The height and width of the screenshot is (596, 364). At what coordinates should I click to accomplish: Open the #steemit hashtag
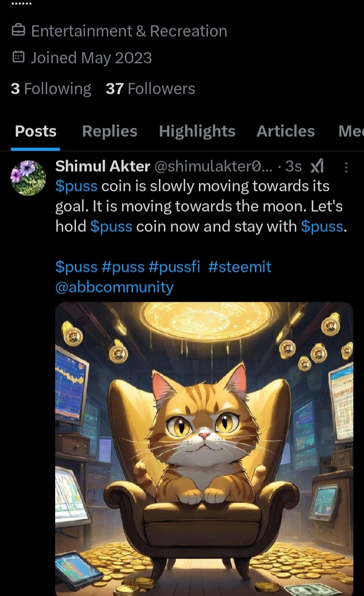pos(240,267)
